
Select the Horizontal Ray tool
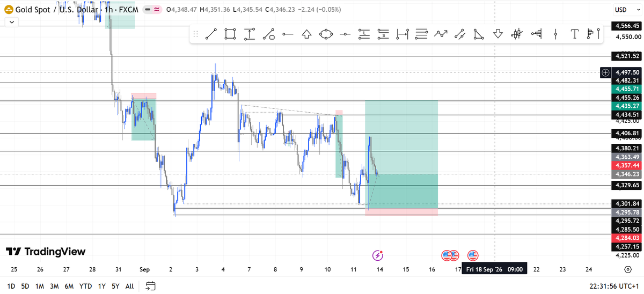pos(288,34)
